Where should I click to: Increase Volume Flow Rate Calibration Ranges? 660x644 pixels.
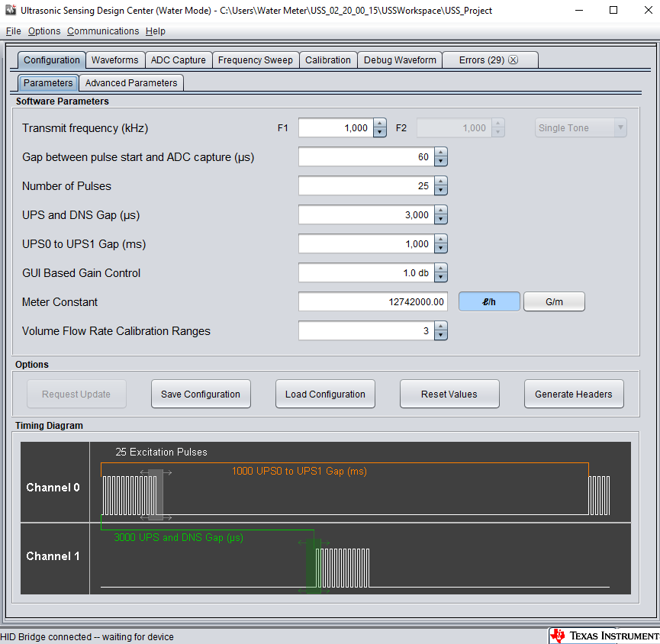point(441,327)
